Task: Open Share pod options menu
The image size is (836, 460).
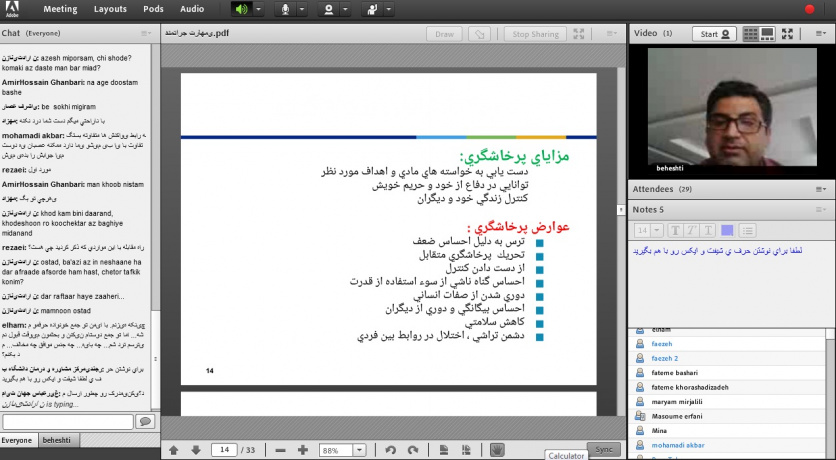Action: pos(612,34)
